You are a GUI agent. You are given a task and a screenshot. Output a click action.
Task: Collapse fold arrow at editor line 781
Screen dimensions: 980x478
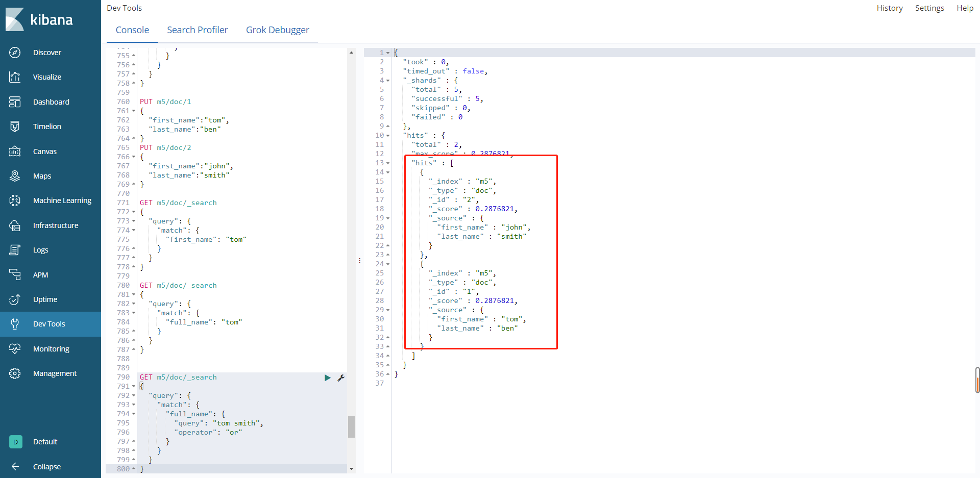134,294
